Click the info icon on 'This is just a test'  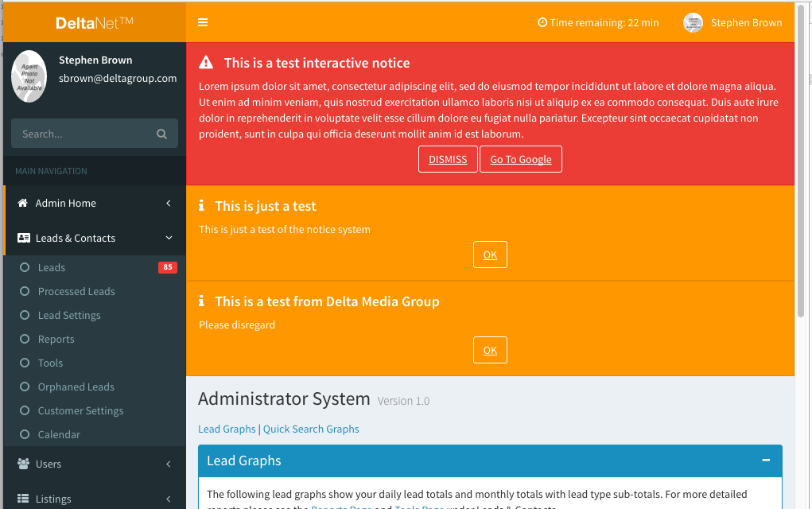click(201, 205)
